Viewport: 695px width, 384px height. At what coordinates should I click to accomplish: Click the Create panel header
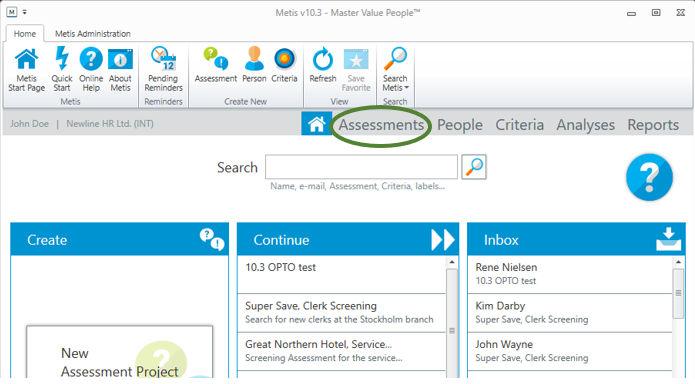click(120, 239)
